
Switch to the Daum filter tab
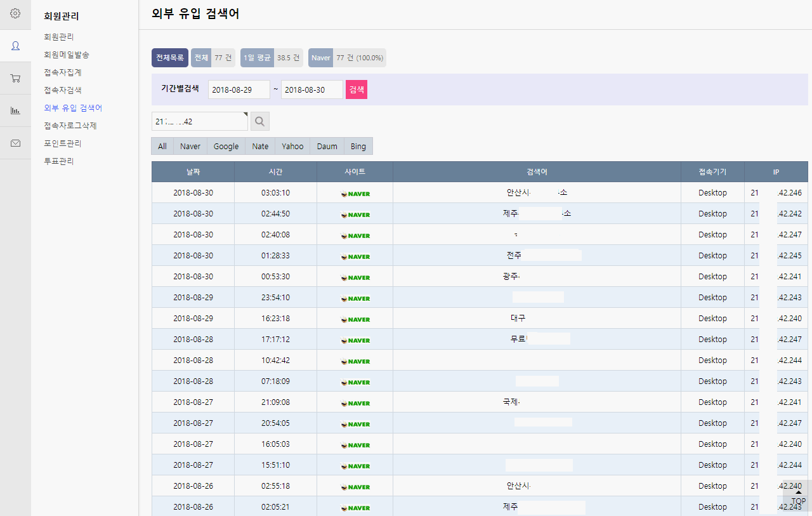pos(327,146)
